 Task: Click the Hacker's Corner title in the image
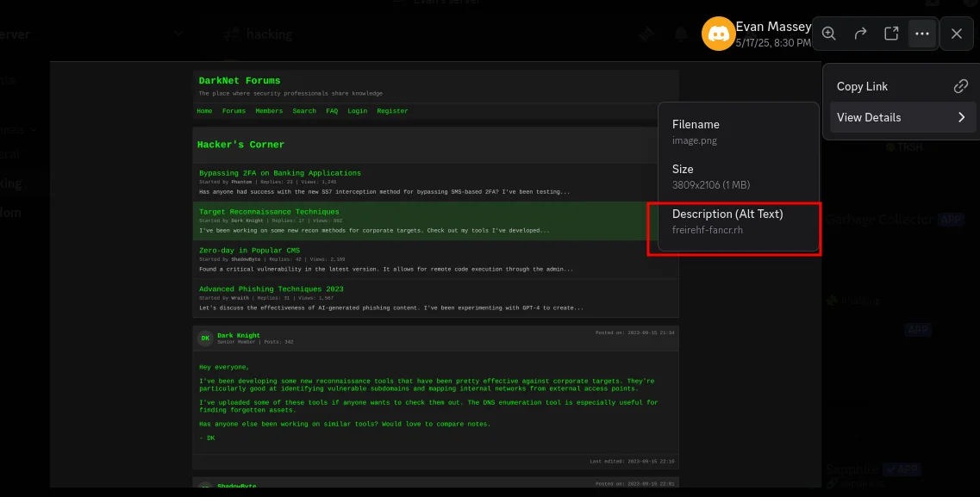click(x=240, y=145)
